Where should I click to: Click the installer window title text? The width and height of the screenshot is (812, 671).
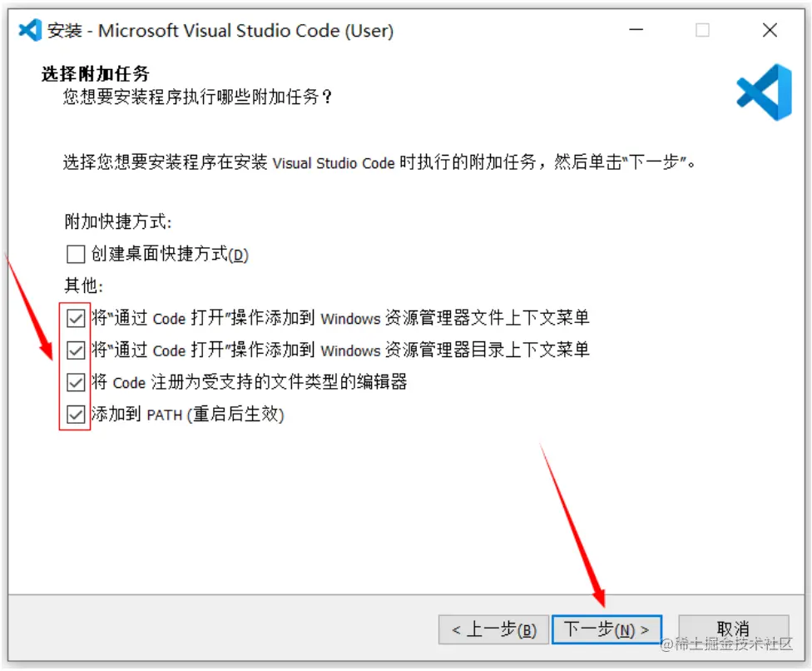(x=220, y=31)
